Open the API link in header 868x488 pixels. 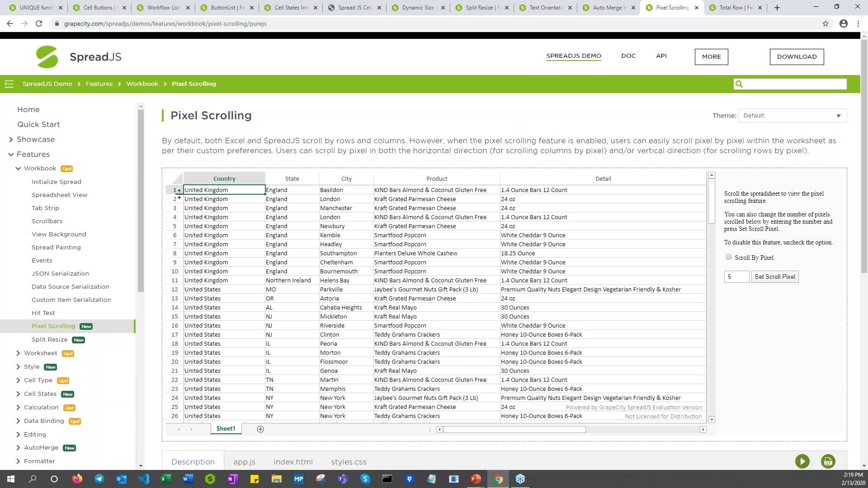[x=661, y=56]
